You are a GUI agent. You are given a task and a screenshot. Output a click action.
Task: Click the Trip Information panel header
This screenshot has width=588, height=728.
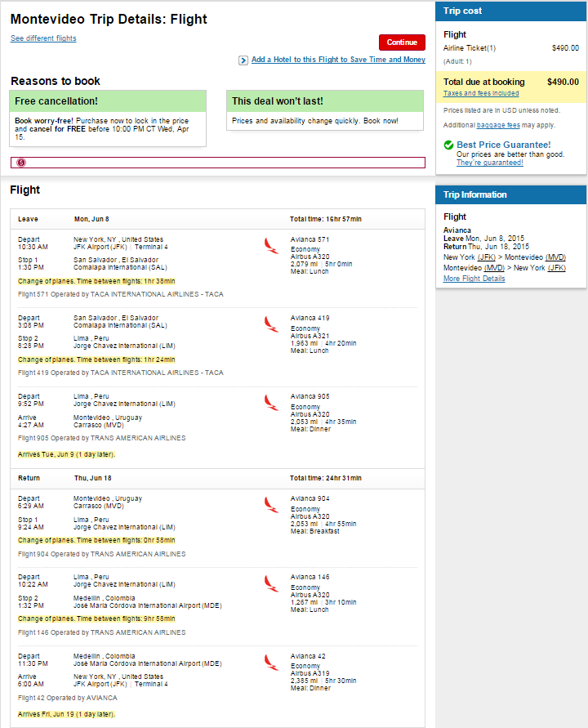(511, 195)
